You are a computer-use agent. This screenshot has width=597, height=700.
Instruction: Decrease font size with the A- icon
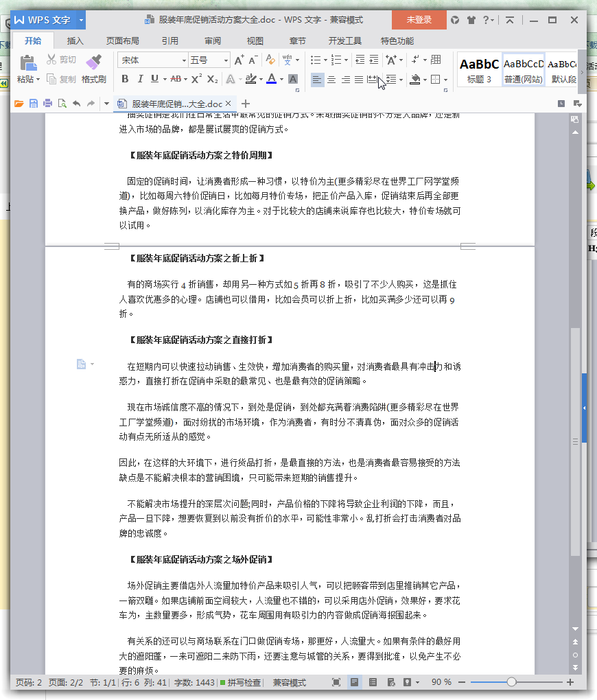click(x=253, y=60)
